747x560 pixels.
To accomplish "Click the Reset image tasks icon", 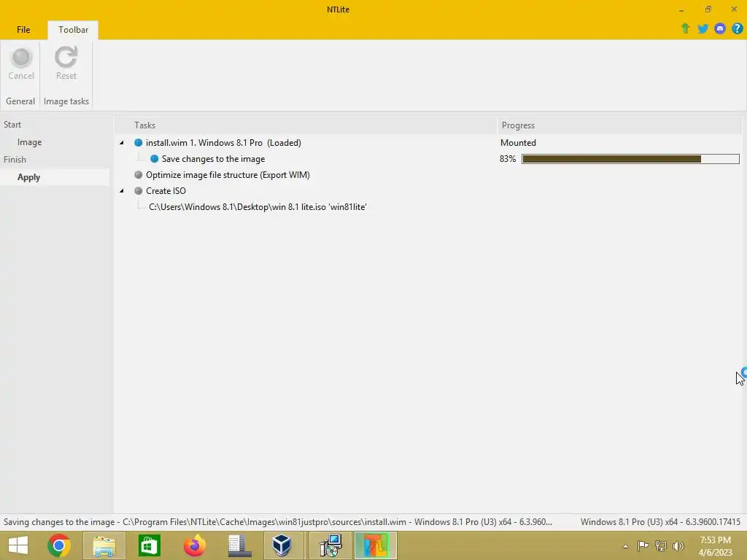I will [x=66, y=58].
